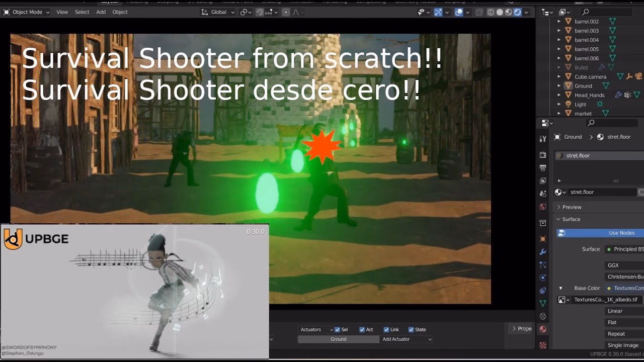This screenshot has width=644, height=362.
Task: Open the Material properties tab
Action: tap(542, 329)
